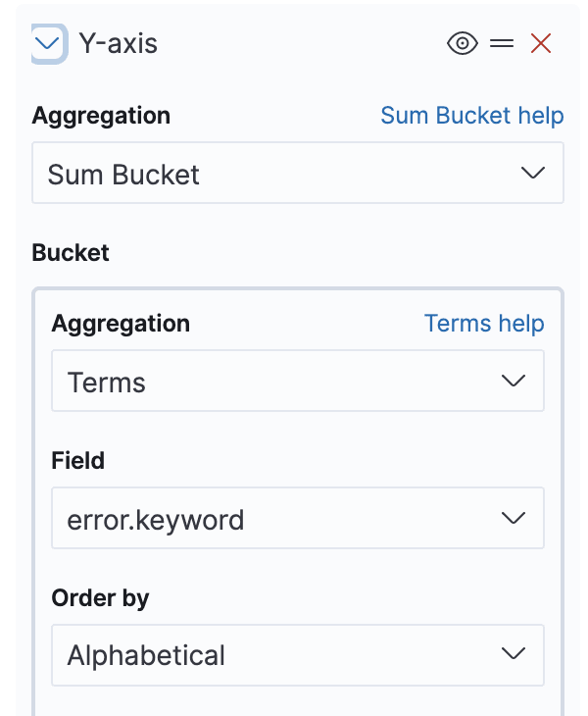Open Sum Bucket help link

(472, 115)
